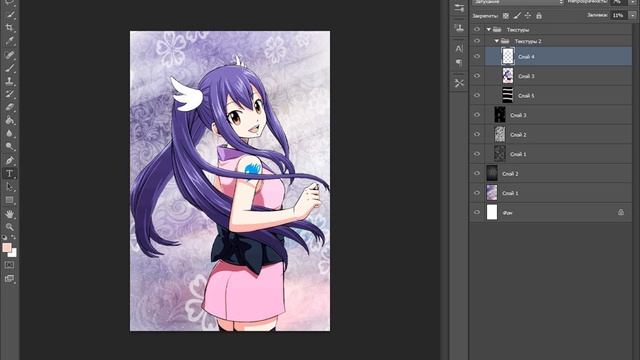This screenshot has width=640, height=360.
Task: Select the Paint Bucket tool
Action: [x=9, y=120]
